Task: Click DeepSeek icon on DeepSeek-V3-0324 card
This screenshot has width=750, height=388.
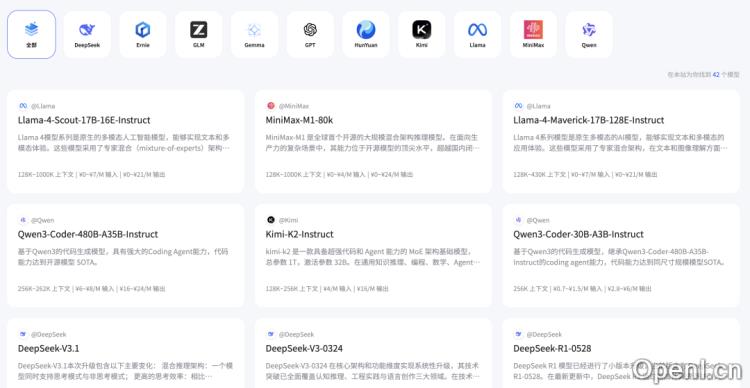Action: point(271,334)
